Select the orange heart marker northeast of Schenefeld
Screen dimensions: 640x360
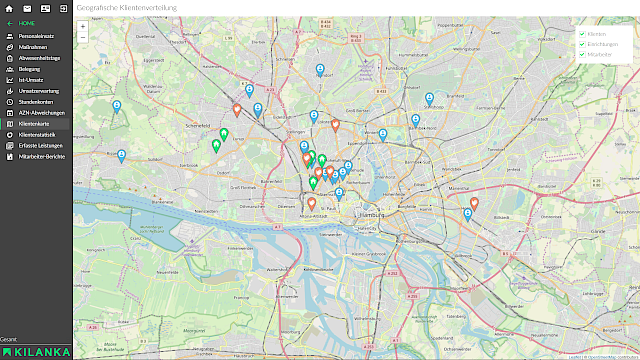pyautogui.click(x=237, y=110)
